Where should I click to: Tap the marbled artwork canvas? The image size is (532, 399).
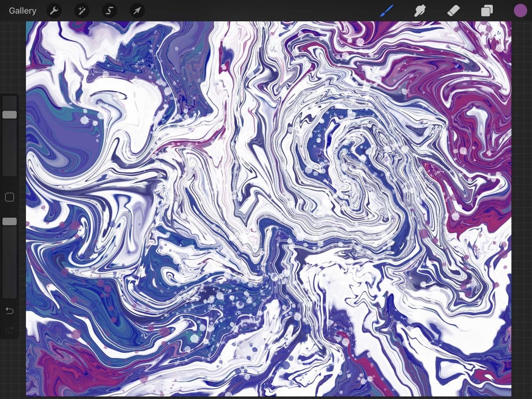(x=269, y=209)
